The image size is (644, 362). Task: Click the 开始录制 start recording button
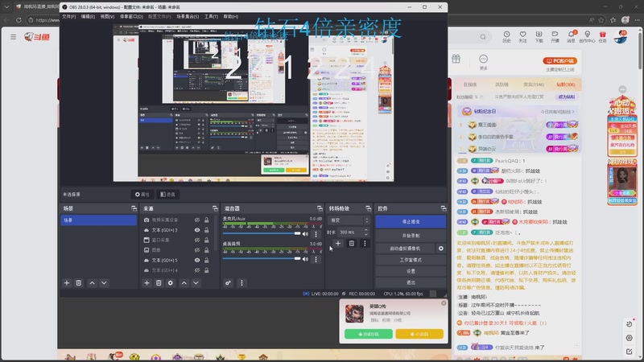(x=411, y=236)
